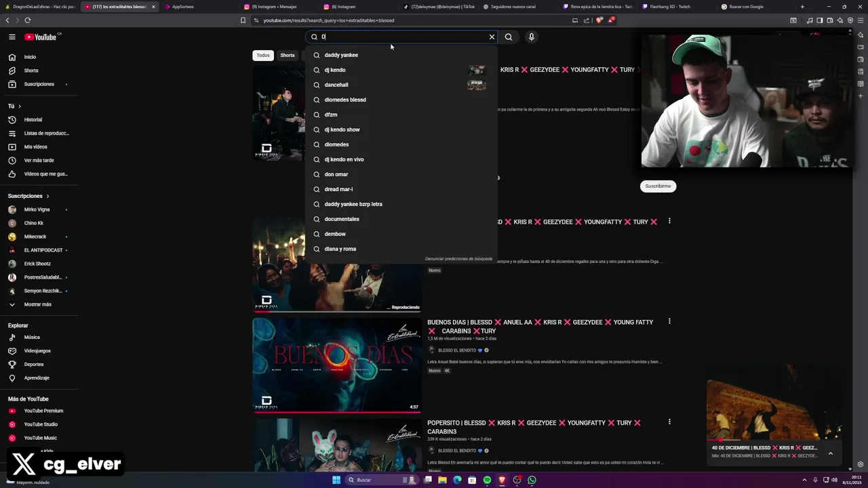Open Mis vídeos in the sidebar

pyautogui.click(x=39, y=147)
